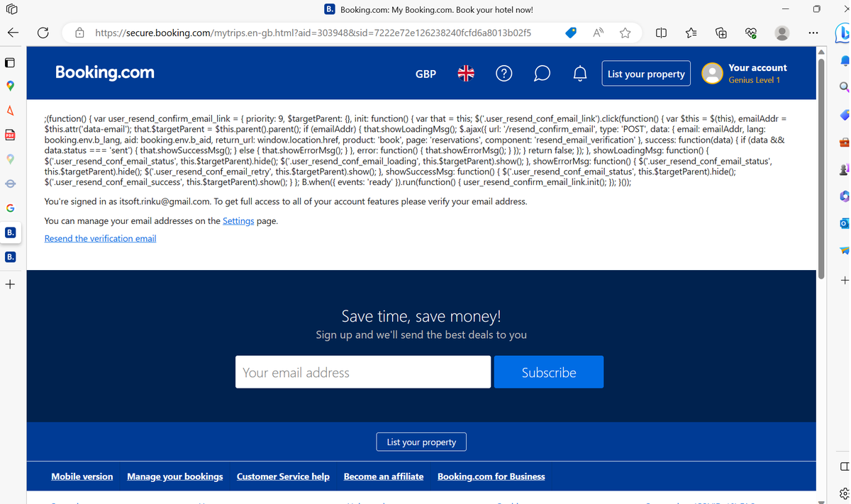Open messages speech bubble icon
The image size is (851, 504).
(542, 73)
